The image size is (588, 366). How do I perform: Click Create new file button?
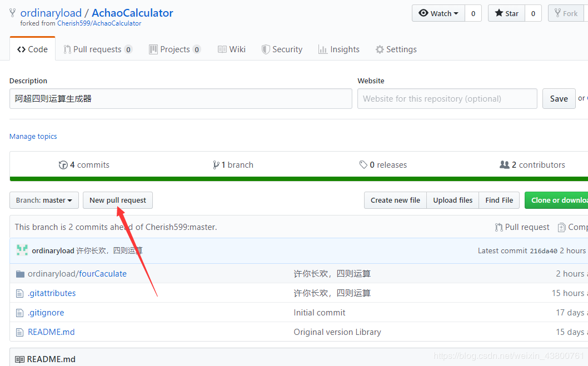pyautogui.click(x=395, y=200)
